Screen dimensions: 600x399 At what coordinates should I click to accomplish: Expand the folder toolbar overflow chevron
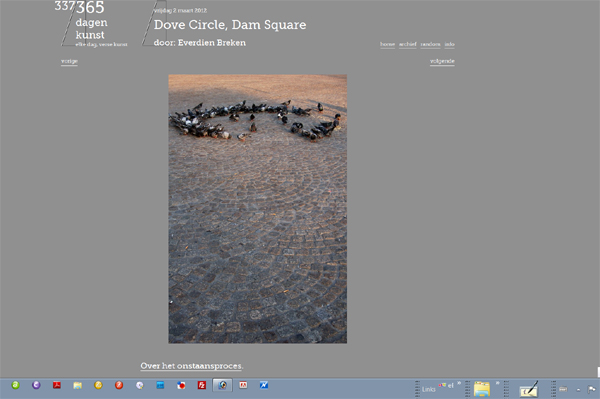tap(497, 383)
